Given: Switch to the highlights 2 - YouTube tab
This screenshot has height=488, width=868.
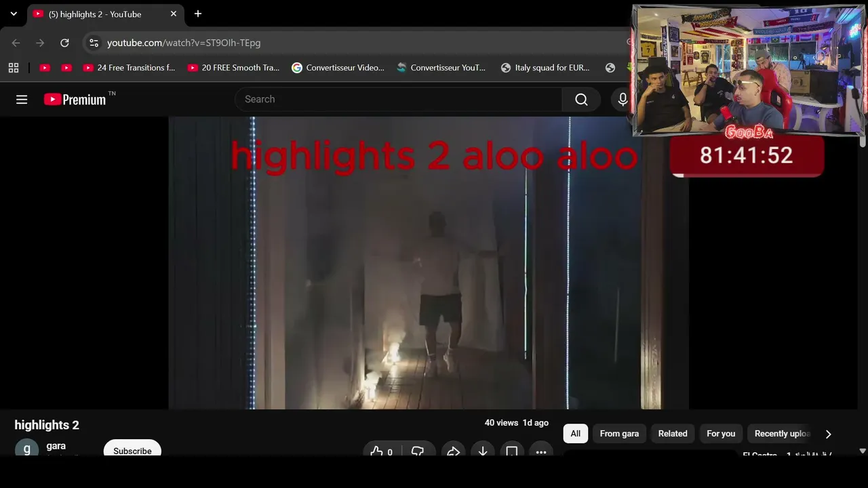Looking at the screenshot, I should pyautogui.click(x=106, y=14).
